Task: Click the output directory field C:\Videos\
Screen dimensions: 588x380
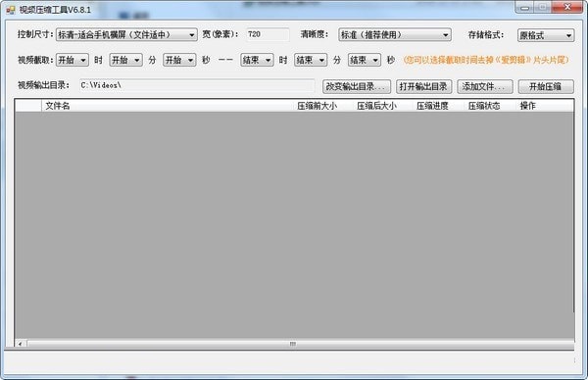Action: [197, 85]
